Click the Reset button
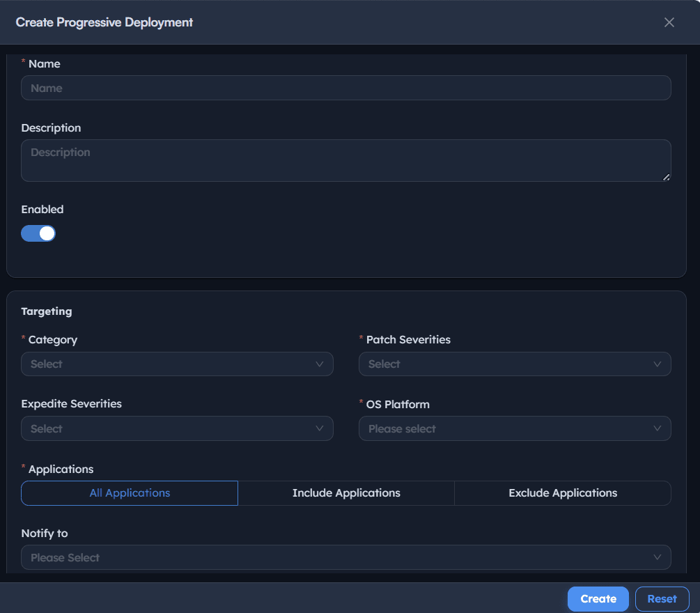The width and height of the screenshot is (700, 613). (x=662, y=598)
